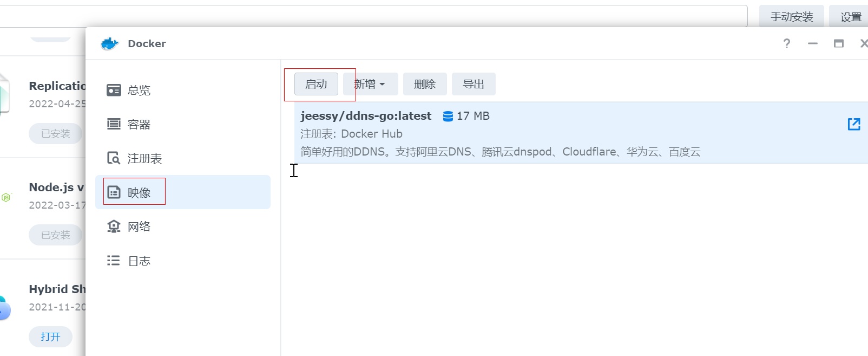Open external link icon for ddns-go image

pyautogui.click(x=854, y=124)
